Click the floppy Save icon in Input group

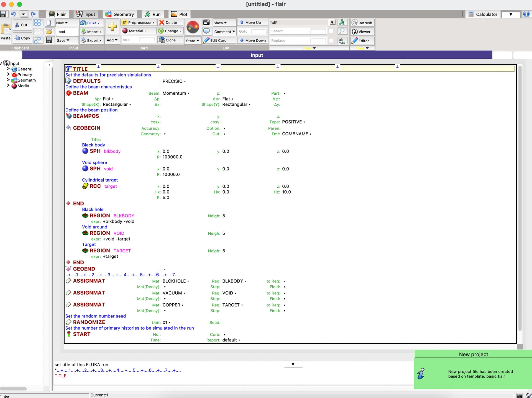[49, 40]
